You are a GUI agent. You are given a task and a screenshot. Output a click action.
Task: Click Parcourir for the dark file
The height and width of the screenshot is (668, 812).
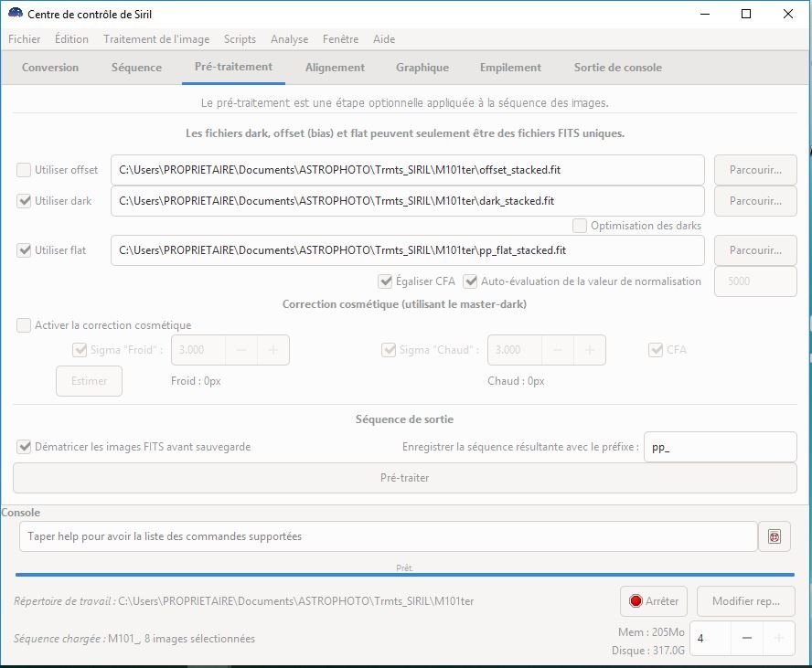click(755, 201)
